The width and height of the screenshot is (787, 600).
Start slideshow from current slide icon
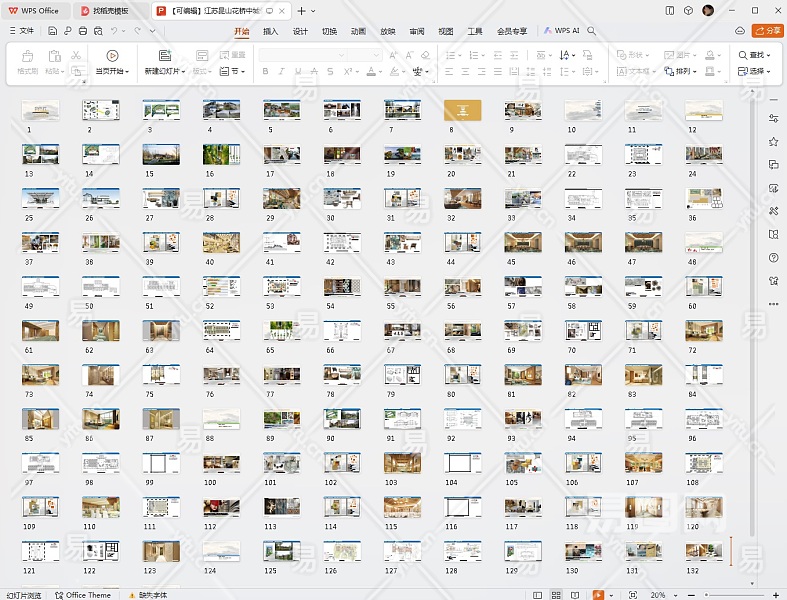click(x=111, y=57)
